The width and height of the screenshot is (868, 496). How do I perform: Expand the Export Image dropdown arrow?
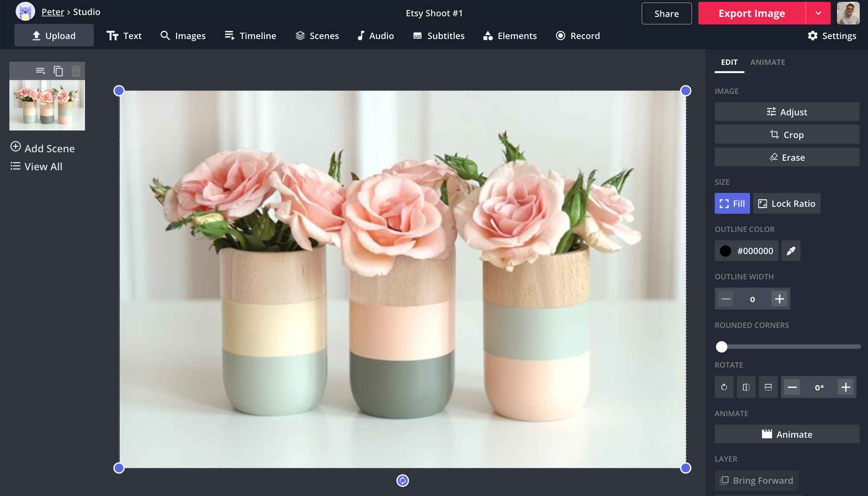pos(818,13)
